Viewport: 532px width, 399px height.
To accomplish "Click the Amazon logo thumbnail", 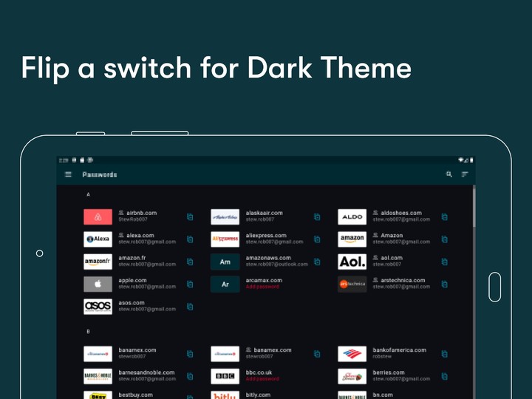I will pos(352,239).
